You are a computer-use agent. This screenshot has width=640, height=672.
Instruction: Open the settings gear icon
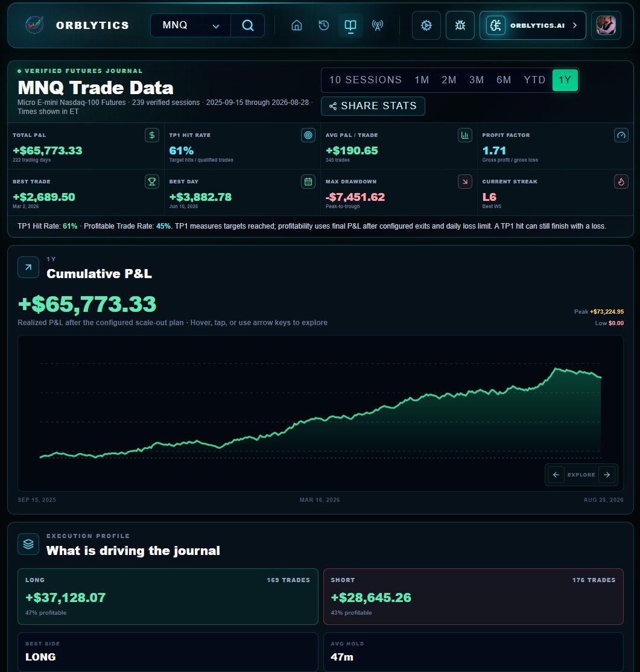pyautogui.click(x=426, y=25)
